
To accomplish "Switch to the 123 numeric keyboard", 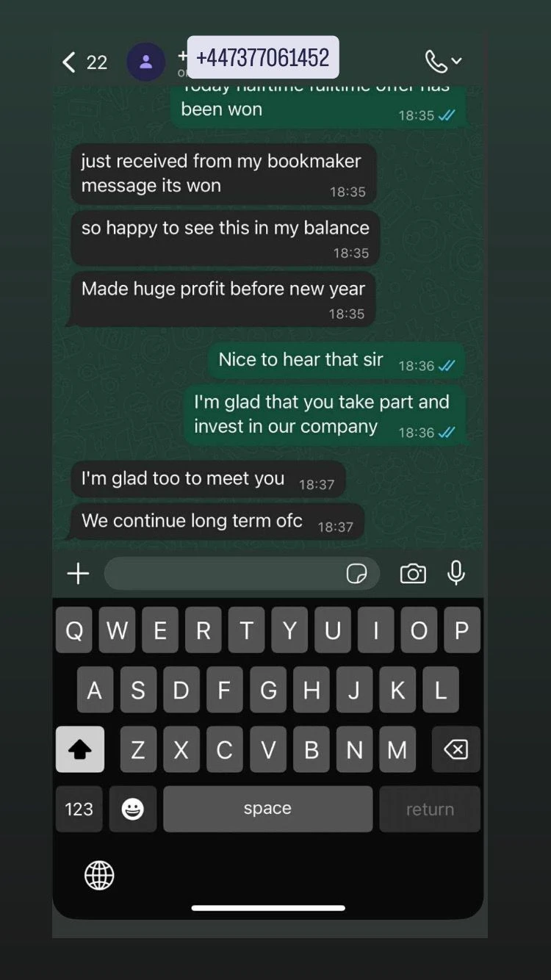I will tap(79, 809).
